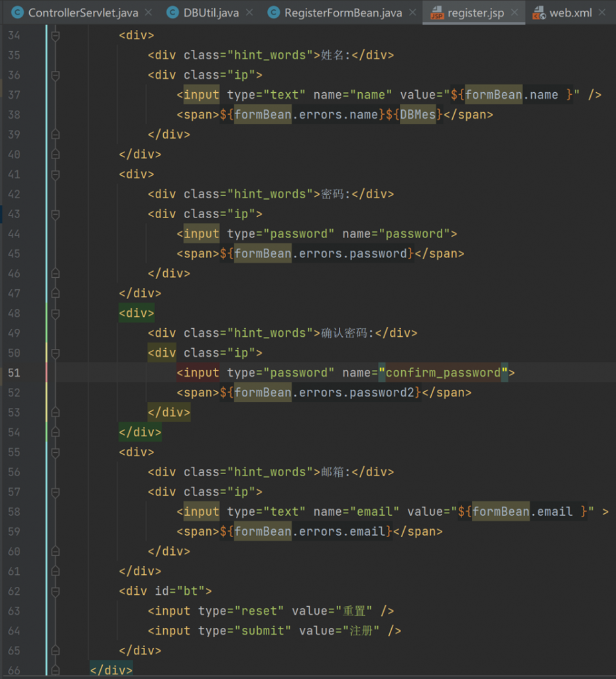
Task: Click value "重置" on the reset input
Action: 353,611
